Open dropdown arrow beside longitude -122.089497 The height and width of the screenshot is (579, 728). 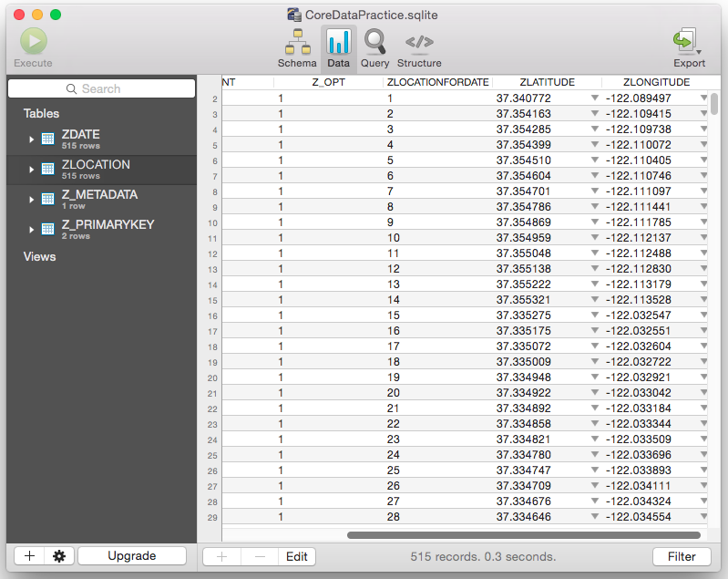point(704,98)
